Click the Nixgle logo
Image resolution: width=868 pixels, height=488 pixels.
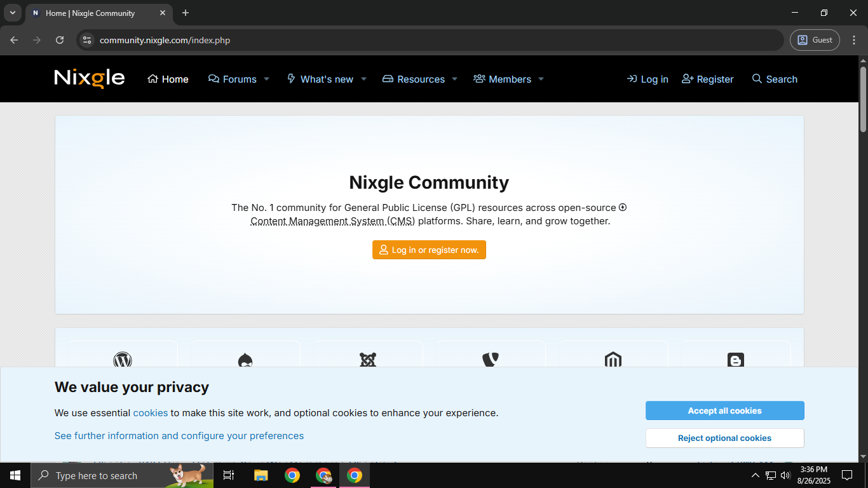90,79
